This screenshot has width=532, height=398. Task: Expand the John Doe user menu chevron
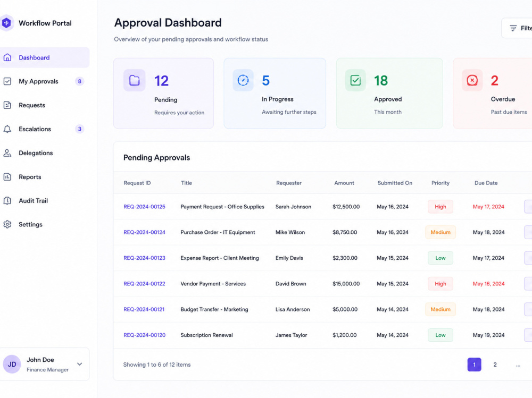tap(79, 364)
